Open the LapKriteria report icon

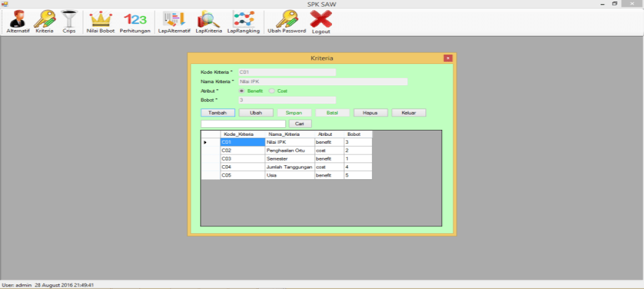click(207, 19)
